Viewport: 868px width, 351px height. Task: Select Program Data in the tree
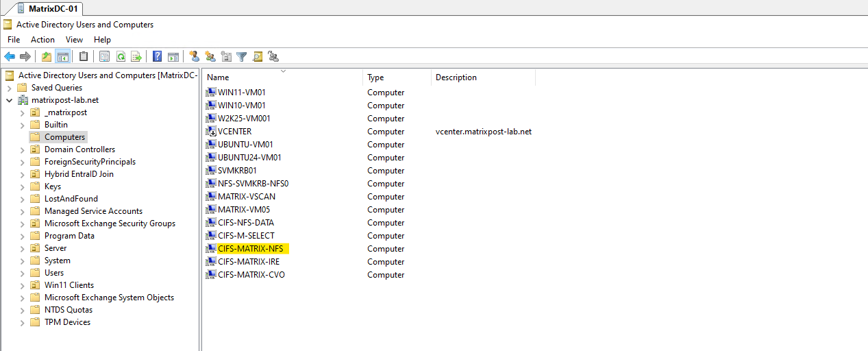69,236
